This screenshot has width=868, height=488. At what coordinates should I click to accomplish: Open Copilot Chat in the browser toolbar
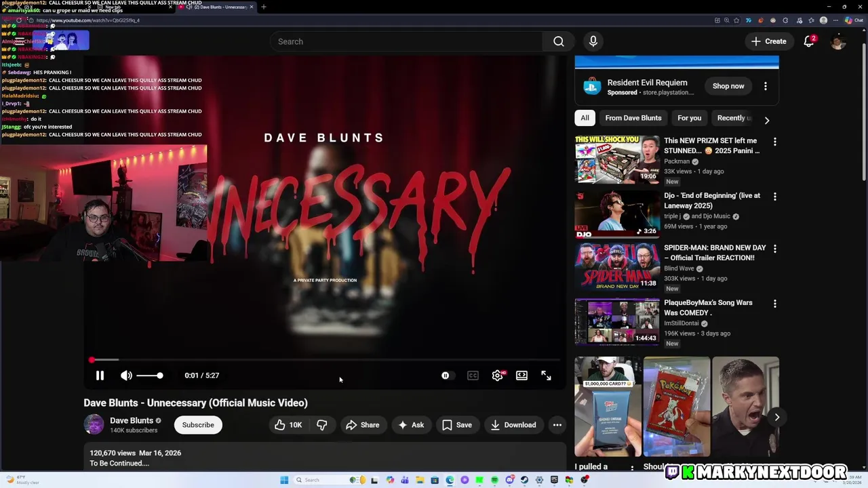854,20
